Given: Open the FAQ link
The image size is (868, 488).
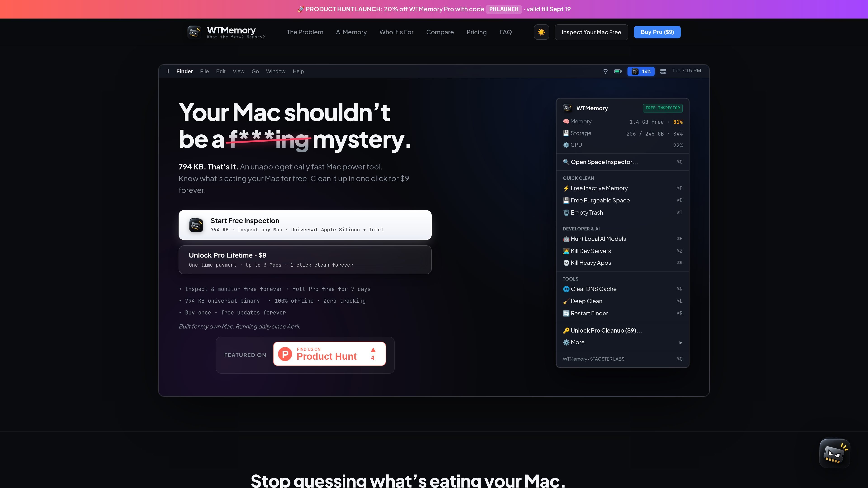Looking at the screenshot, I should point(505,32).
